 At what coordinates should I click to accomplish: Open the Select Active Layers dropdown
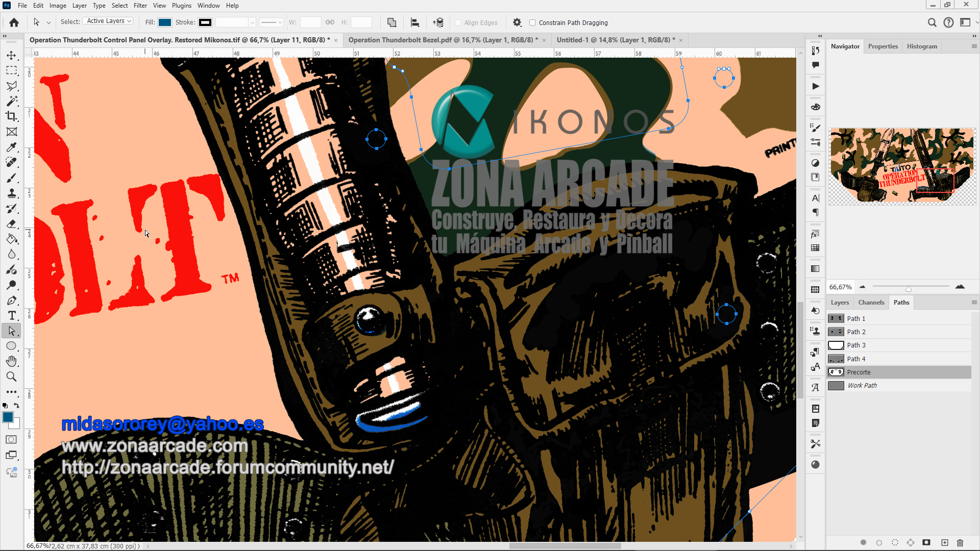[109, 21]
